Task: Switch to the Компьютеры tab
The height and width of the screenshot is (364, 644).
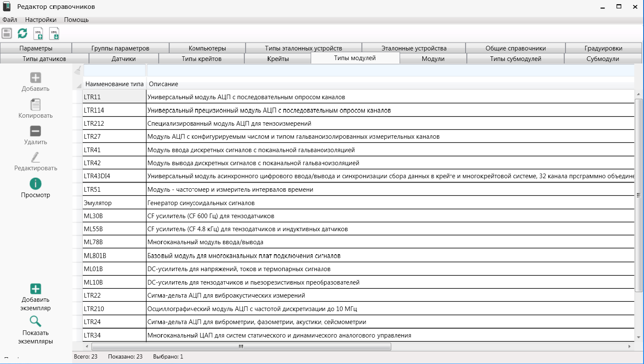Action: tap(207, 48)
